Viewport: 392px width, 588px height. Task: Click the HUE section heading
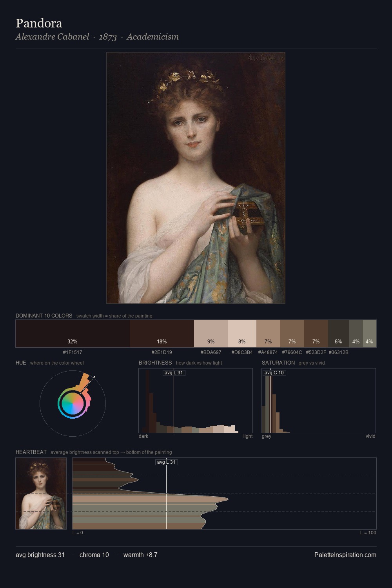coord(21,363)
